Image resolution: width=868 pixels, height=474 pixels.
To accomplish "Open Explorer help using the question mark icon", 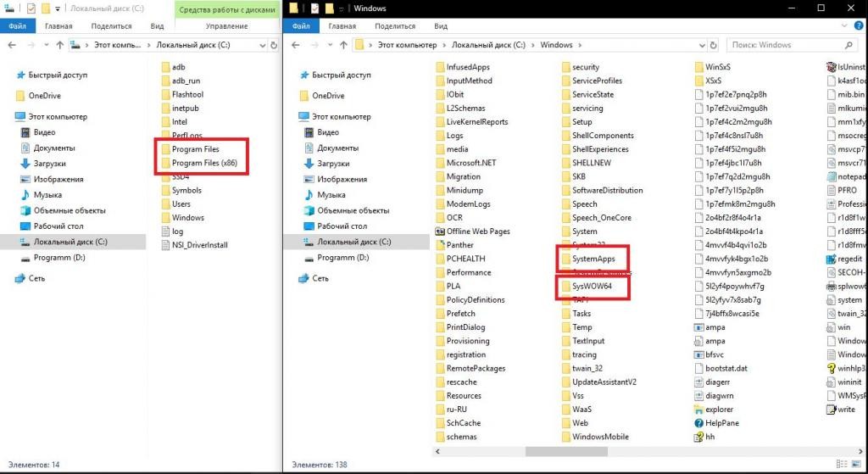I will pos(858,26).
